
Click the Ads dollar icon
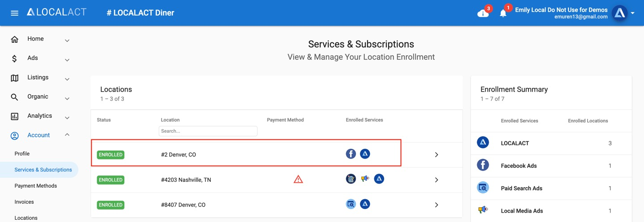(x=14, y=59)
